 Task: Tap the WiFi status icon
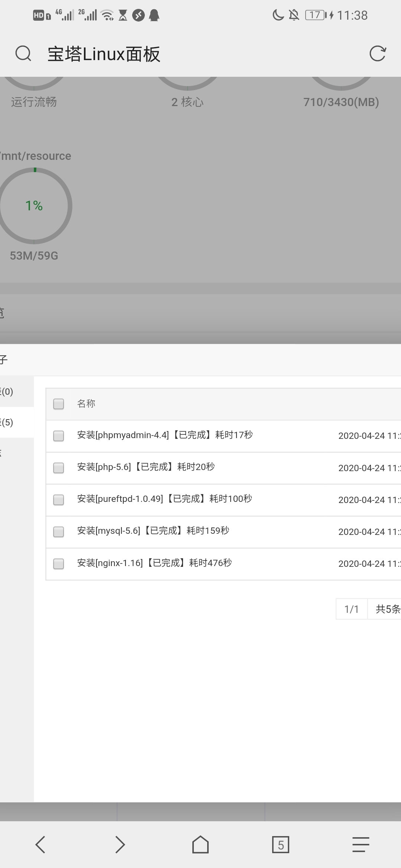(108, 15)
